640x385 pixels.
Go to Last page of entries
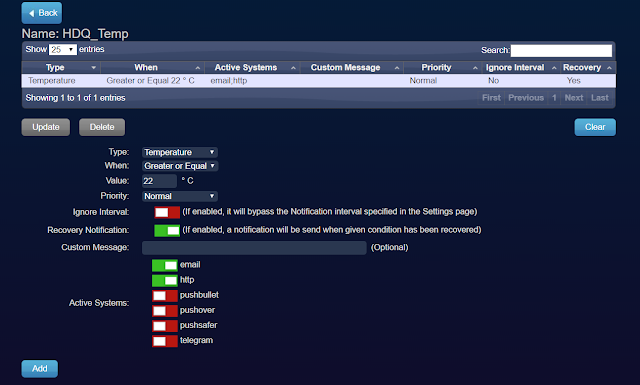(600, 98)
